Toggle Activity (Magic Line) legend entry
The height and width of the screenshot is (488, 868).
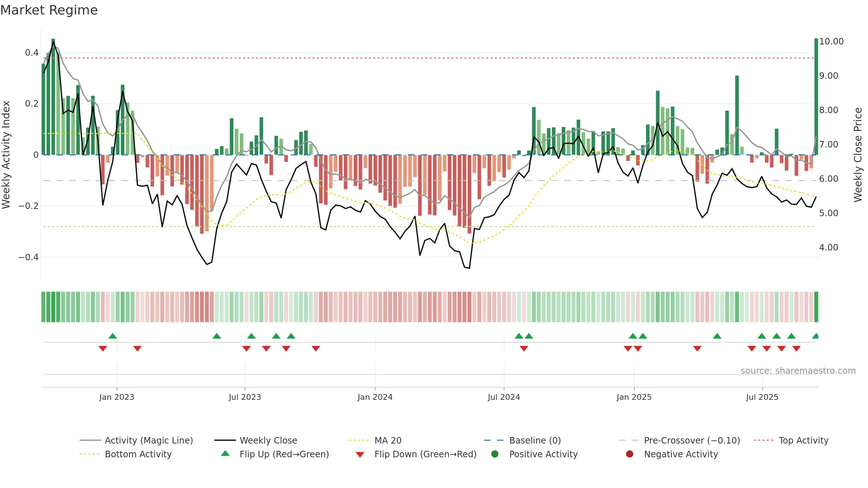(x=136, y=440)
